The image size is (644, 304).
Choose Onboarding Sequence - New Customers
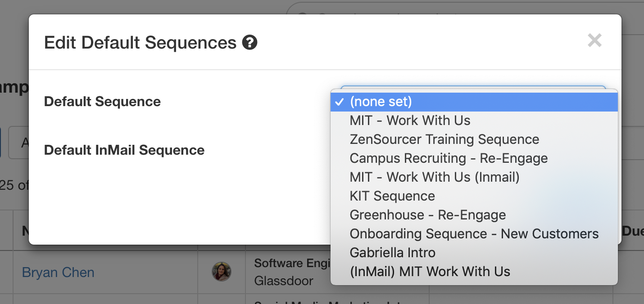(x=474, y=234)
